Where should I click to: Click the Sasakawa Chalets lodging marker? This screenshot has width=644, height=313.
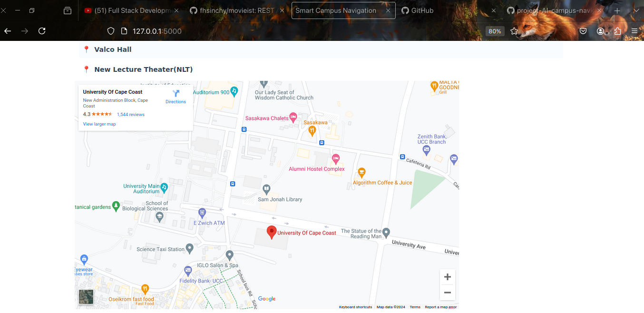pyautogui.click(x=293, y=117)
